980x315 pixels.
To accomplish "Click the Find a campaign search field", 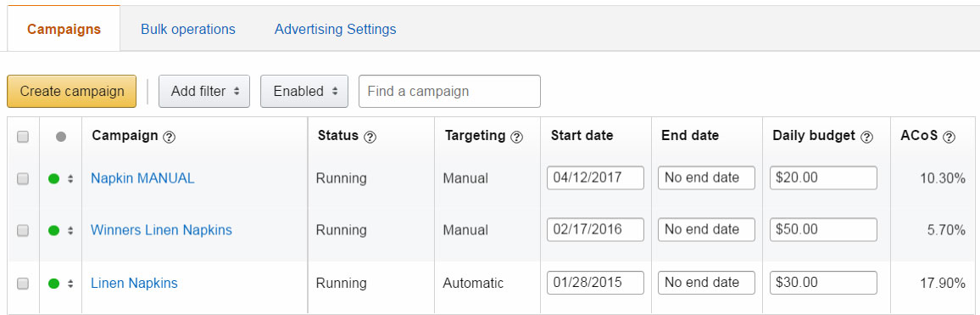I will (x=449, y=92).
